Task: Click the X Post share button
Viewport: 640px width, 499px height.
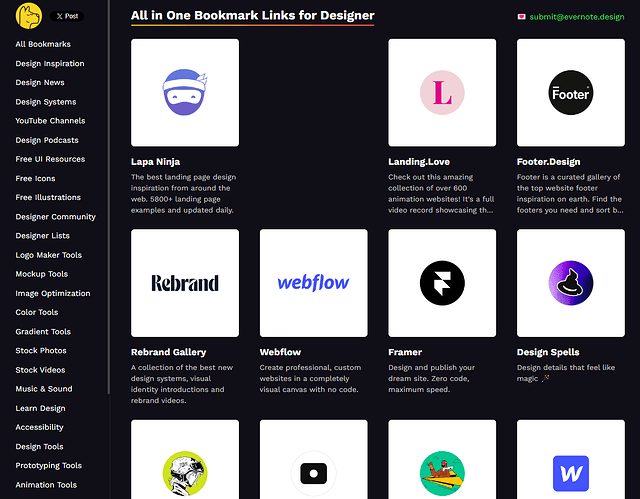Action: tap(67, 16)
